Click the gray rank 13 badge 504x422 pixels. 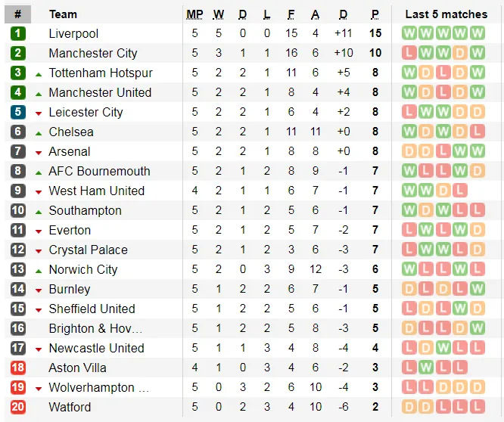pos(18,269)
